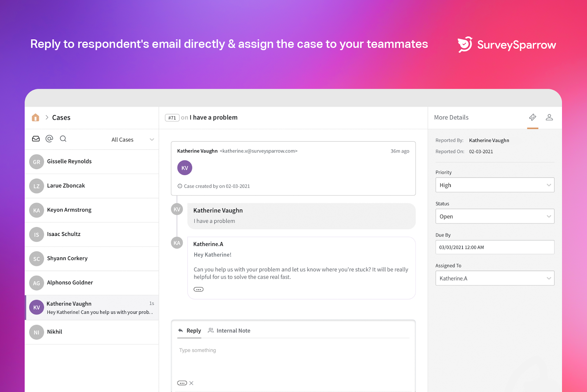This screenshot has height=392, width=587.
Task: Switch to the contact person icon
Action: [549, 117]
